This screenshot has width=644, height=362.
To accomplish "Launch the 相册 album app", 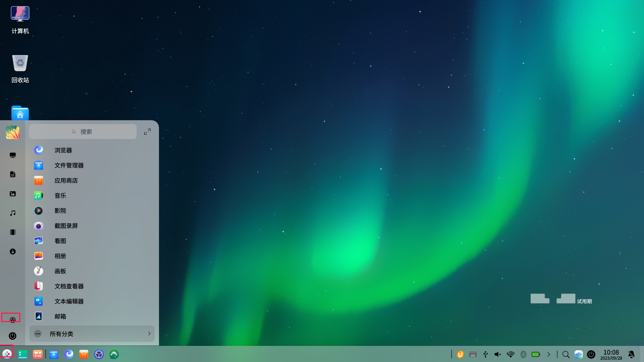I will 92,256.
